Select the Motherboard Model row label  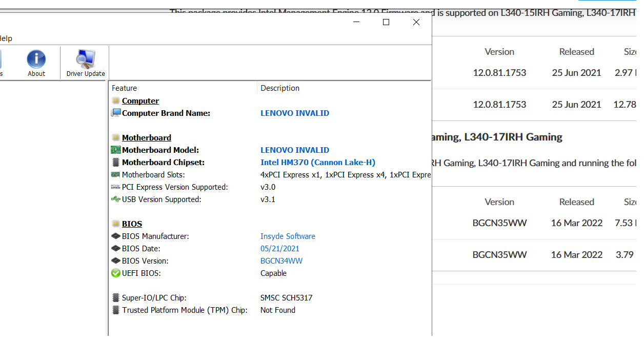pyautogui.click(x=160, y=150)
